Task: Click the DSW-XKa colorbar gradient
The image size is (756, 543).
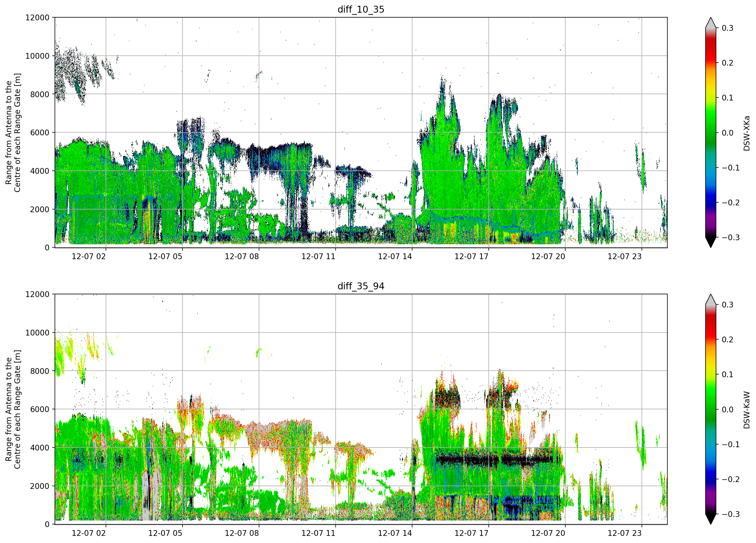Action: pos(711,132)
